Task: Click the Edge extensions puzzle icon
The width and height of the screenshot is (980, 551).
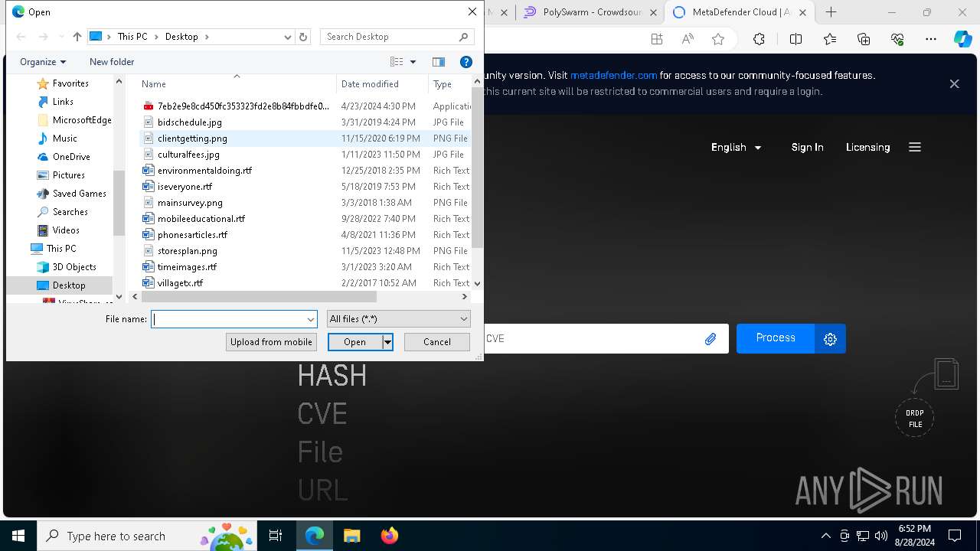Action: coord(759,39)
